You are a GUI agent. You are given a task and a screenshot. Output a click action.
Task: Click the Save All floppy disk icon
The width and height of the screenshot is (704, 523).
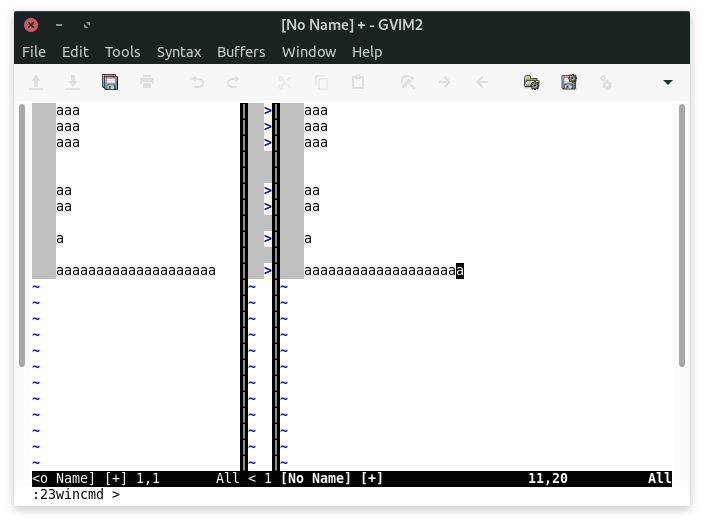pos(110,83)
